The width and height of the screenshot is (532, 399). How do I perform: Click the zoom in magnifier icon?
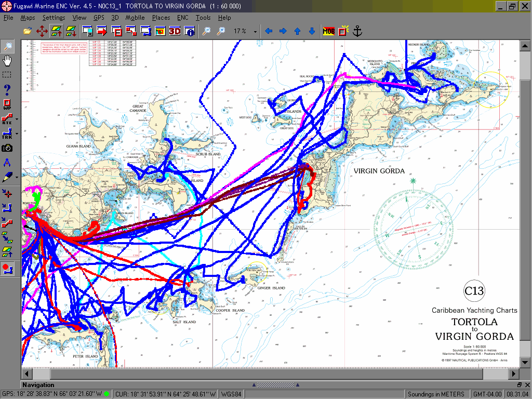pyautogui.click(x=221, y=31)
